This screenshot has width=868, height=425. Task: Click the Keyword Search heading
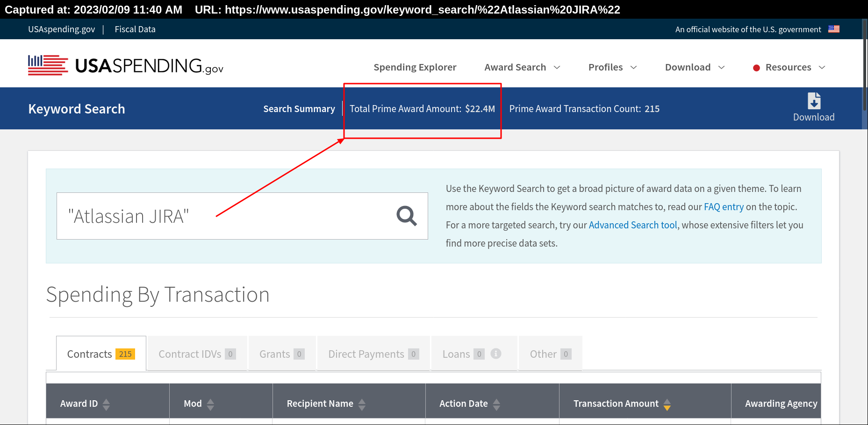pyautogui.click(x=77, y=109)
